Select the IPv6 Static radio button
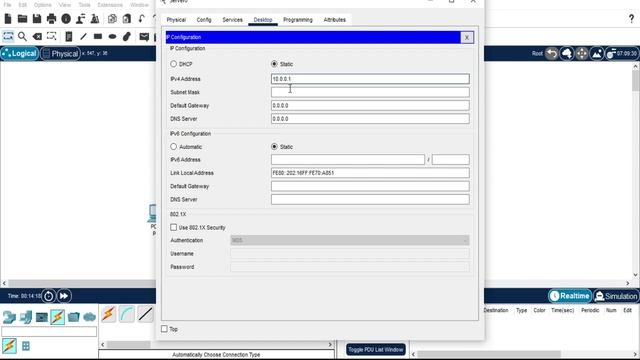 coord(274,147)
